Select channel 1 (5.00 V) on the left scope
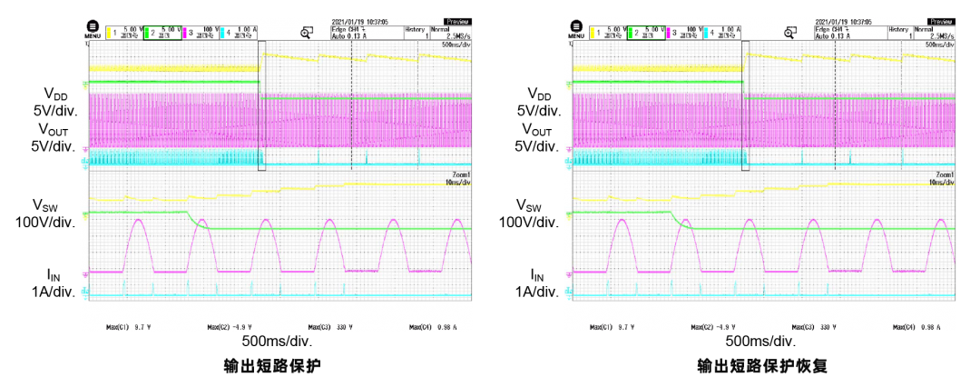This screenshot has height=387, width=980. tap(123, 33)
